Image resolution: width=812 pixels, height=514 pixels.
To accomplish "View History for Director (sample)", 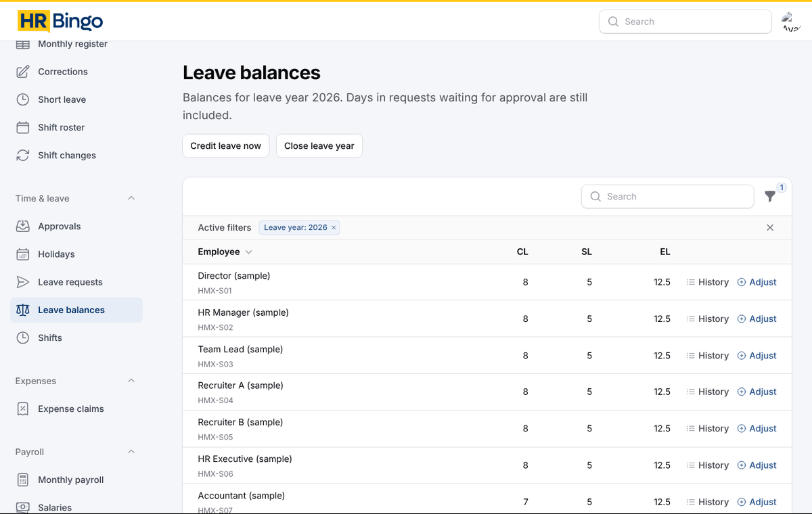I will tap(707, 282).
